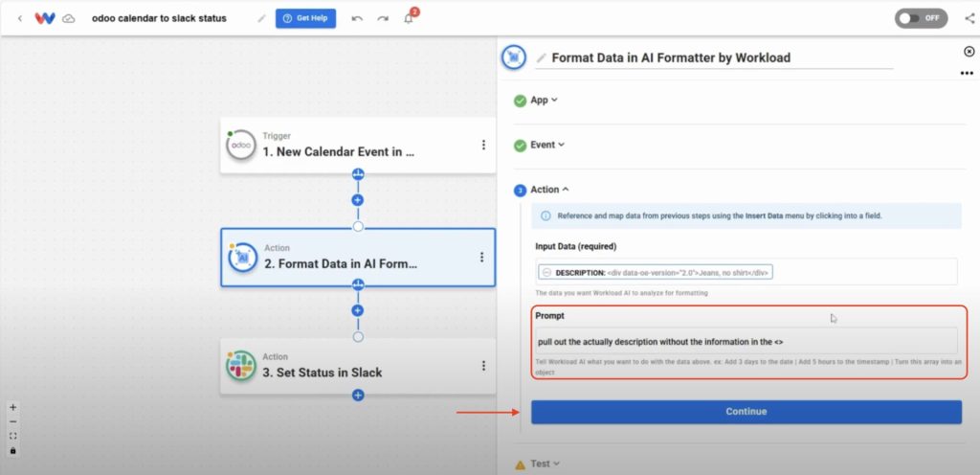Image resolution: width=980 pixels, height=475 pixels.
Task: Open options menu for trigger step 1
Action: coord(483,145)
